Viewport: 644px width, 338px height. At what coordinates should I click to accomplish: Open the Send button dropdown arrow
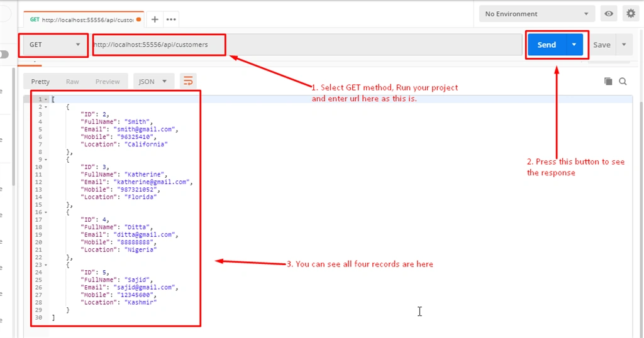coord(574,45)
